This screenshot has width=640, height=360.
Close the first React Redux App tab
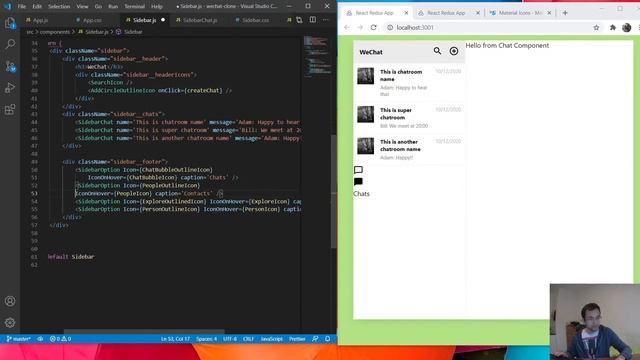(406, 13)
